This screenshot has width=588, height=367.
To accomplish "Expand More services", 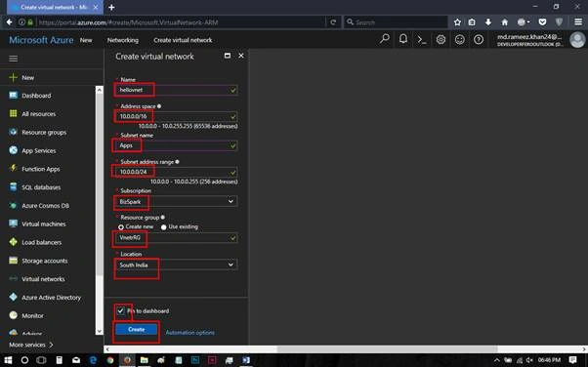I will [31, 345].
